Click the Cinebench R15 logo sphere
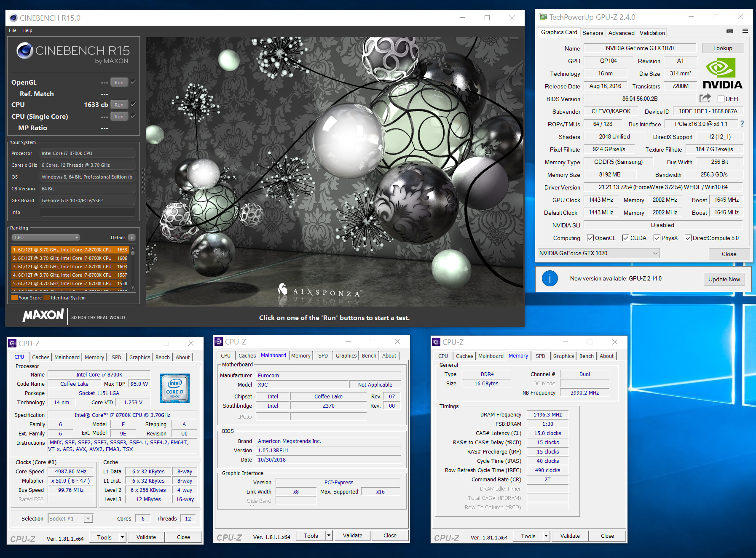Image resolution: width=756 pixels, height=558 pixels. click(x=25, y=51)
